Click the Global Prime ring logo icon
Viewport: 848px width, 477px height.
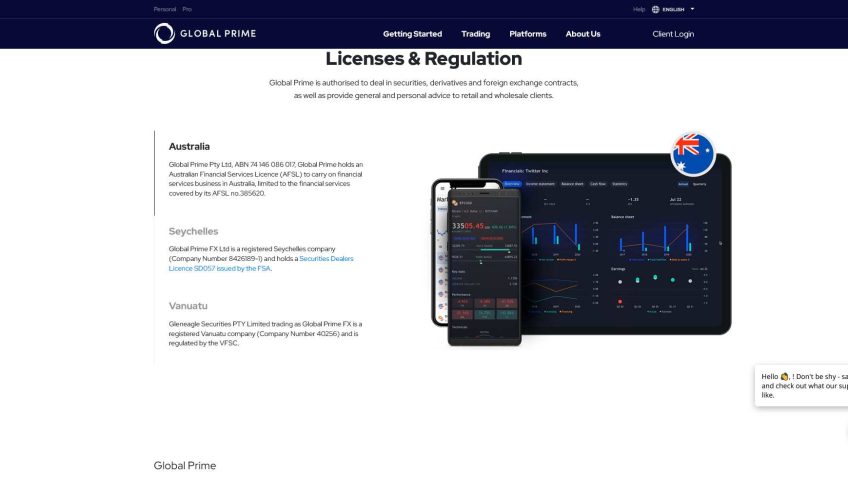point(164,34)
